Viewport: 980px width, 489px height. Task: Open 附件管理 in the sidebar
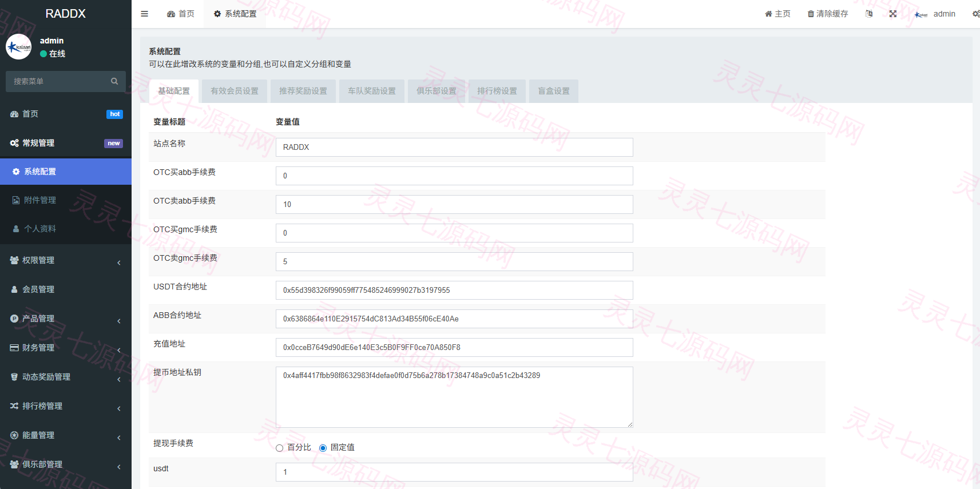(66, 200)
